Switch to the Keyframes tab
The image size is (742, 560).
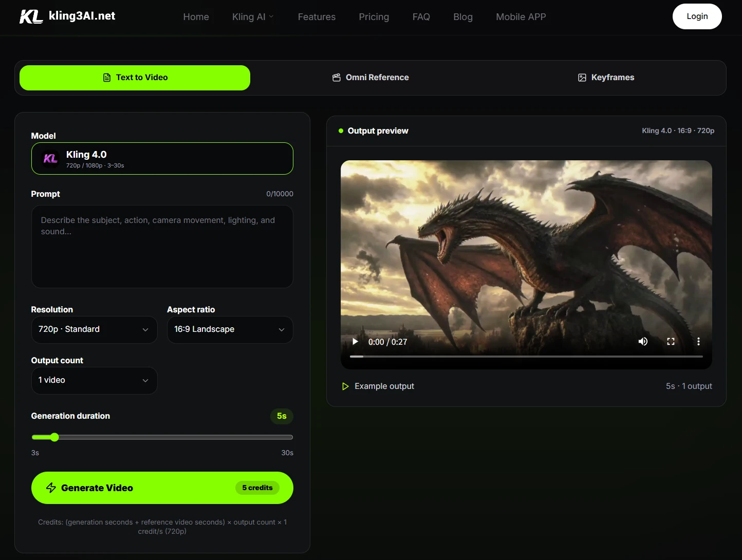coord(606,78)
